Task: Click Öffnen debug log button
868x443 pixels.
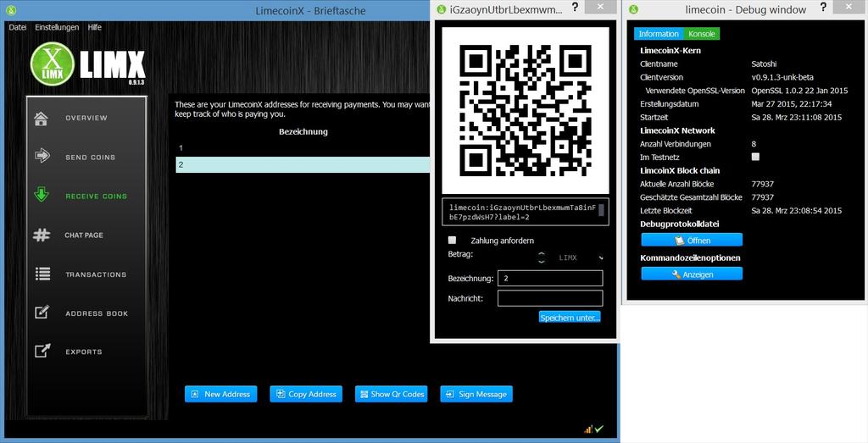Action: [x=692, y=241]
